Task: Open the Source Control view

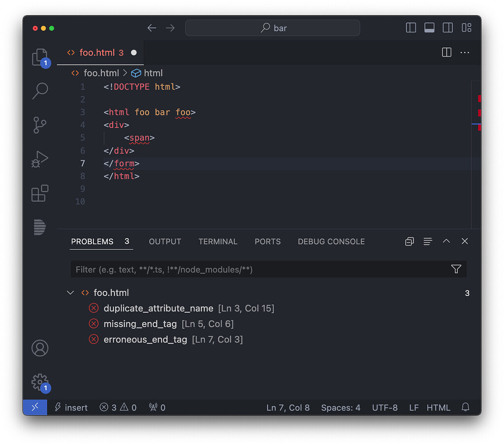Action: [39, 125]
